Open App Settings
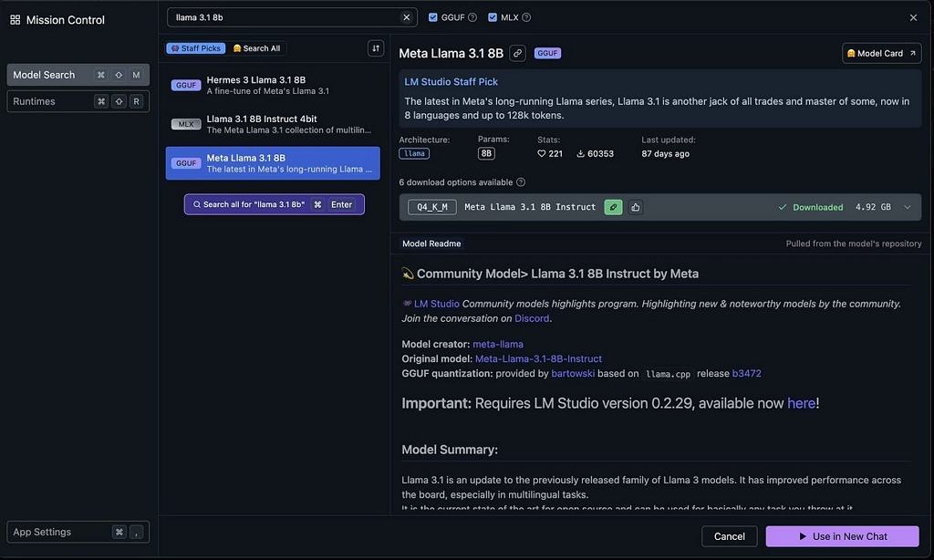The height and width of the screenshot is (560, 934). pos(78,532)
